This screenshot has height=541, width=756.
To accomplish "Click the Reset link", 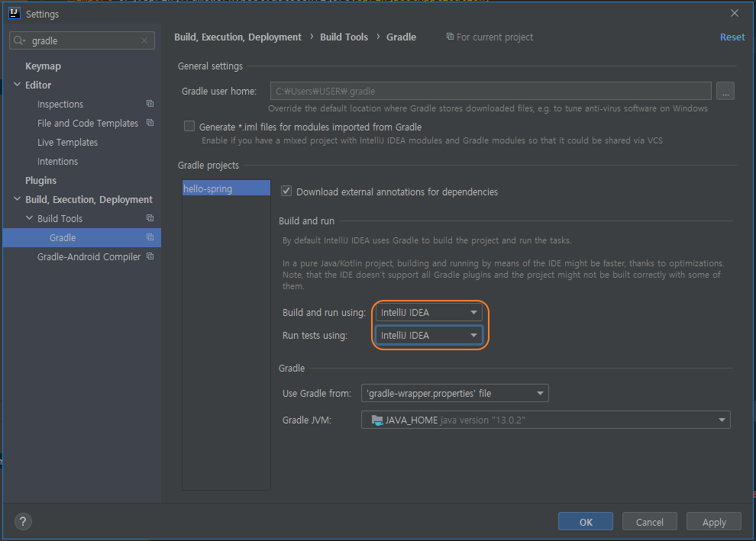I will 732,37.
